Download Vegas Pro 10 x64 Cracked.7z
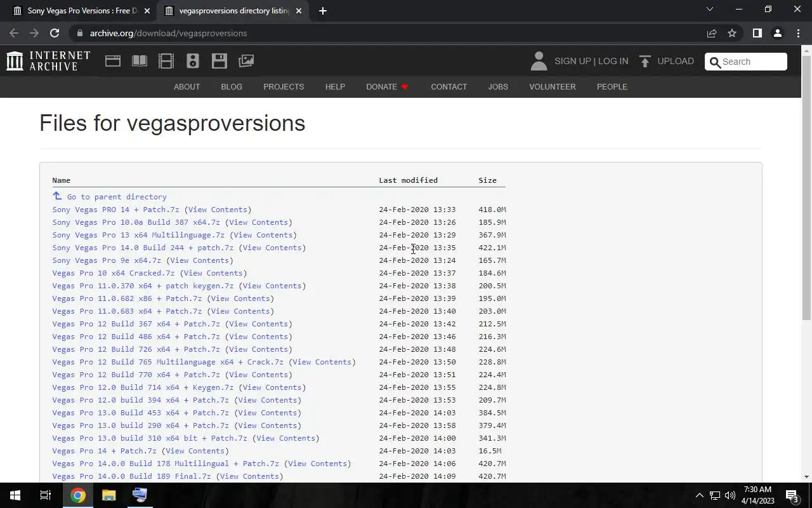The image size is (812, 508). (x=114, y=273)
